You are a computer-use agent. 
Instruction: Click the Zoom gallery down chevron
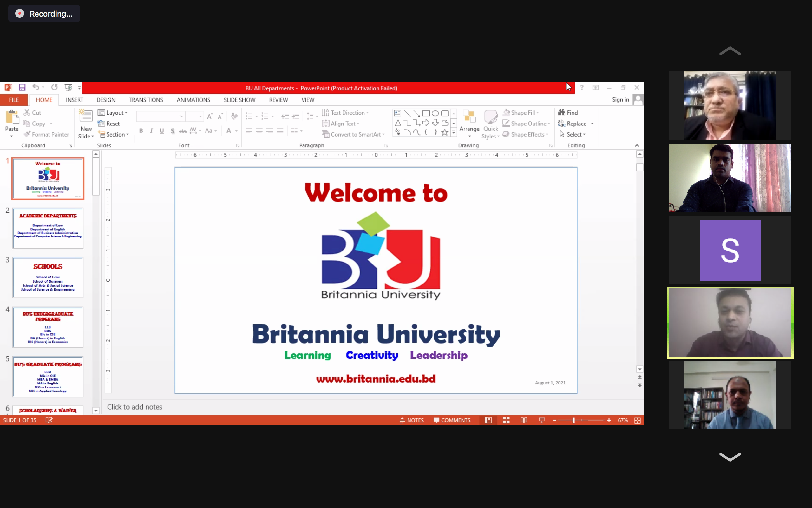(x=730, y=457)
